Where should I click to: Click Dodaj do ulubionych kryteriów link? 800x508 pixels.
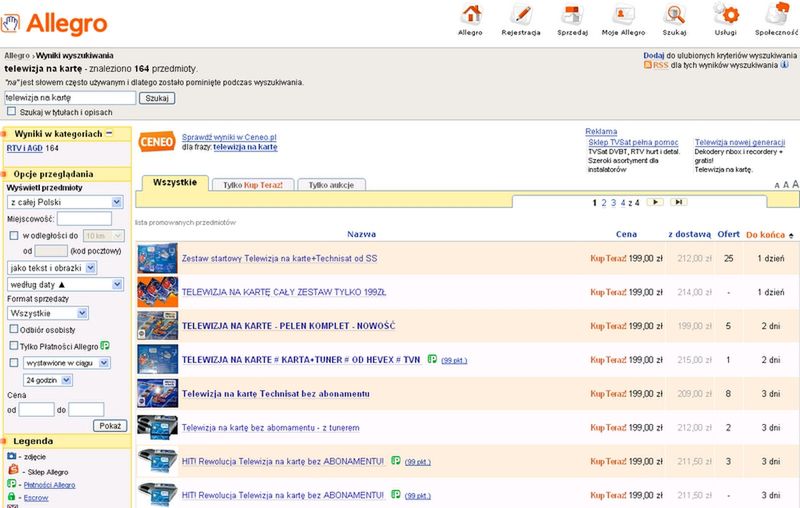coord(654,55)
